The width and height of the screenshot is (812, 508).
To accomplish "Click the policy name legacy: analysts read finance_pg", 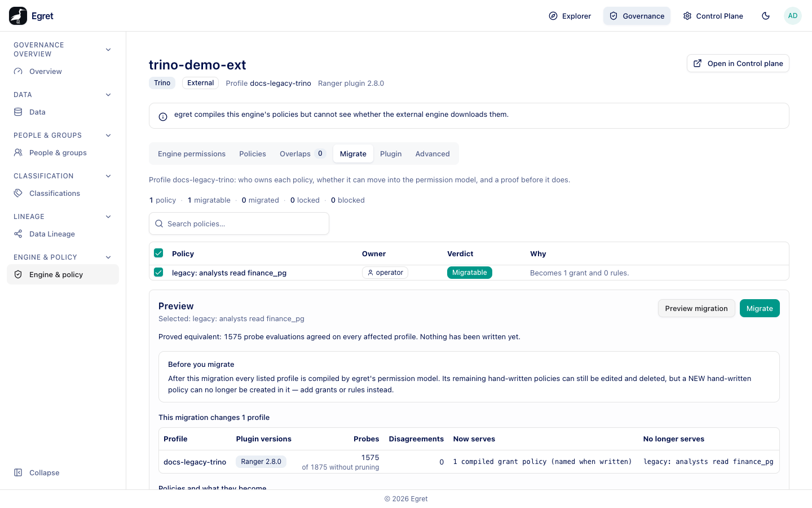I will (229, 273).
